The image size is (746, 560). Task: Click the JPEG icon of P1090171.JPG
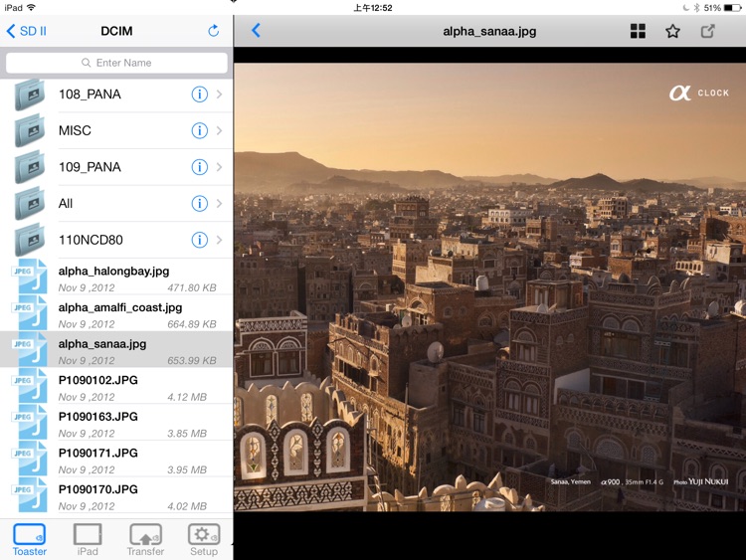pos(30,459)
